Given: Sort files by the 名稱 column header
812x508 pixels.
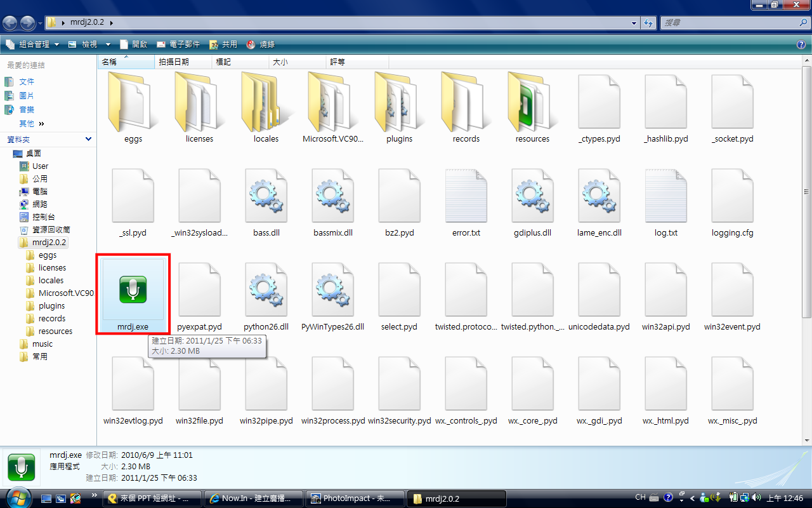Looking at the screenshot, I should 127,62.
